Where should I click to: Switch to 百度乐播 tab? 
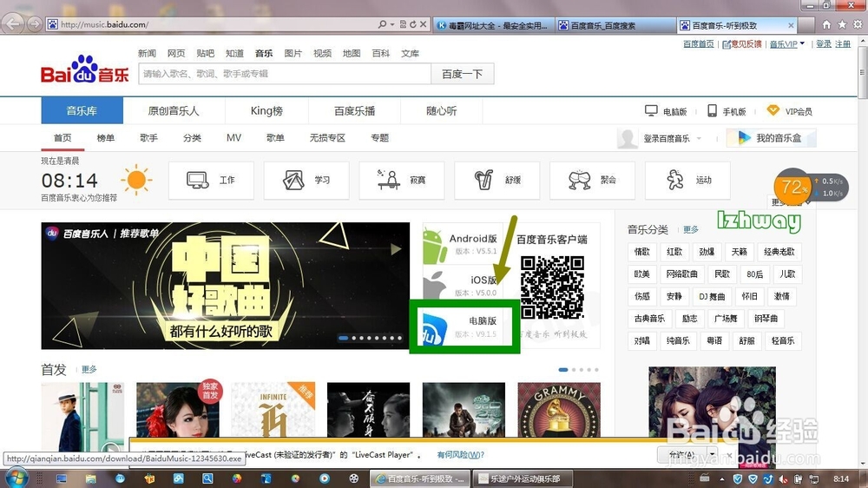tap(354, 111)
